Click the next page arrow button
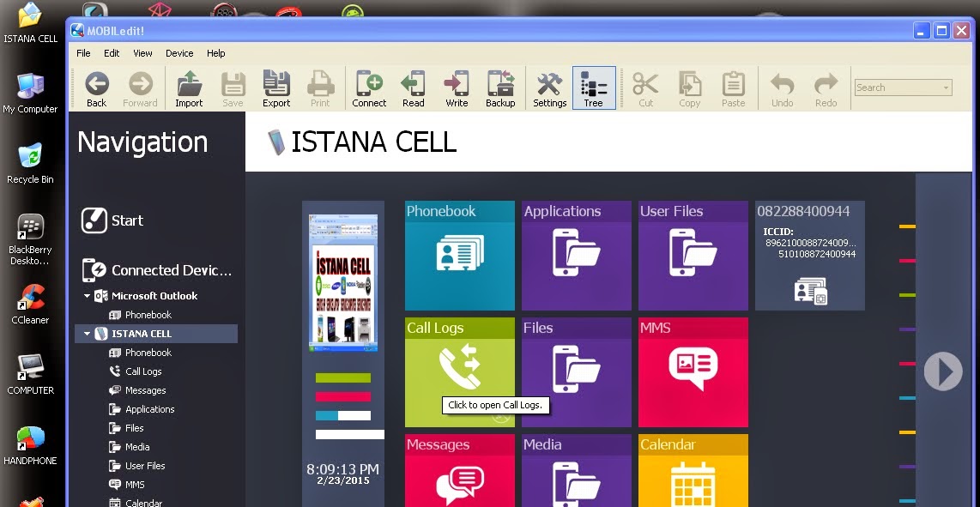This screenshot has width=980, height=507. (x=943, y=371)
